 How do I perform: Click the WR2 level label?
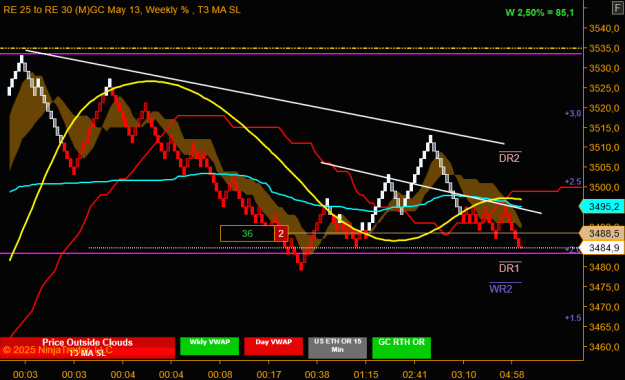(501, 289)
